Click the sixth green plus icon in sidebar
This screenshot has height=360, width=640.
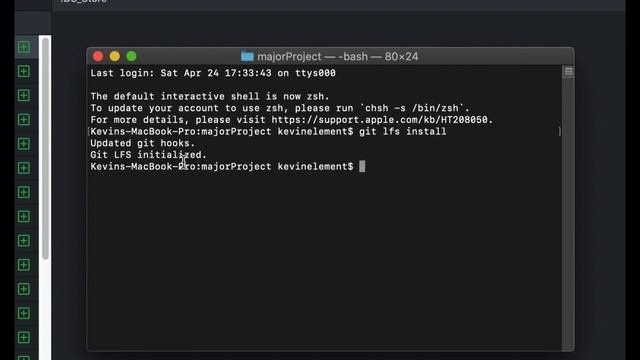point(24,168)
